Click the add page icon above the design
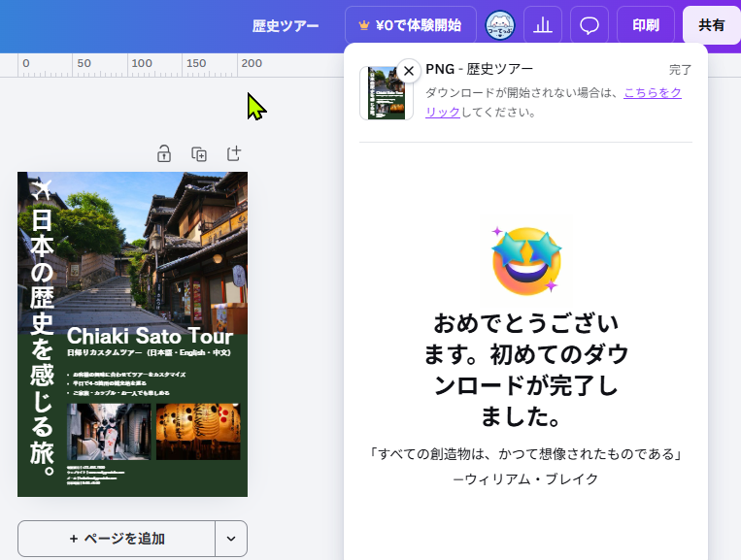This screenshot has height=560, width=741. (234, 153)
